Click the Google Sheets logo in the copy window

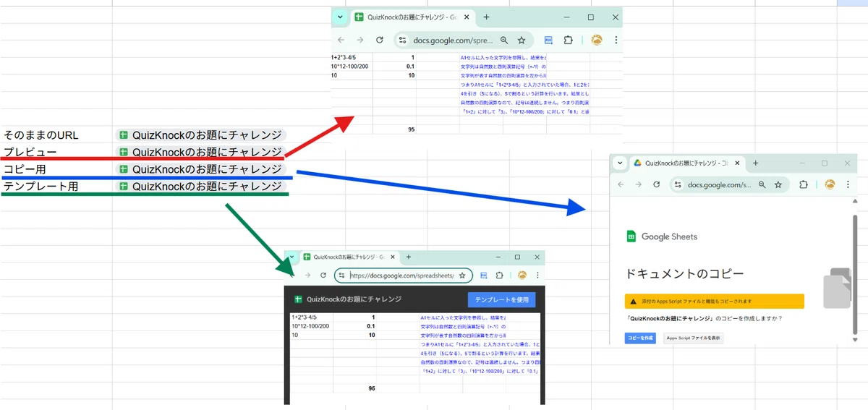[662, 236]
